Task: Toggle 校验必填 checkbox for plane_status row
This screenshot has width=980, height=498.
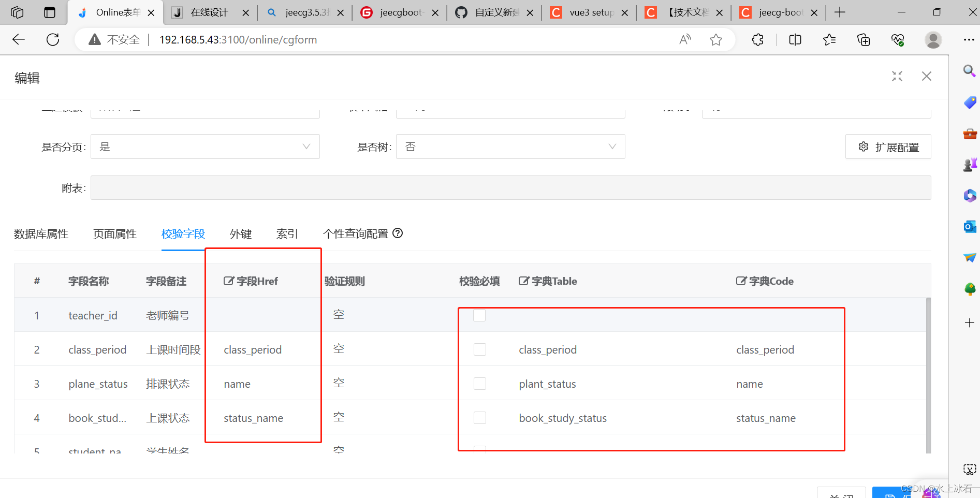Action: point(480,384)
